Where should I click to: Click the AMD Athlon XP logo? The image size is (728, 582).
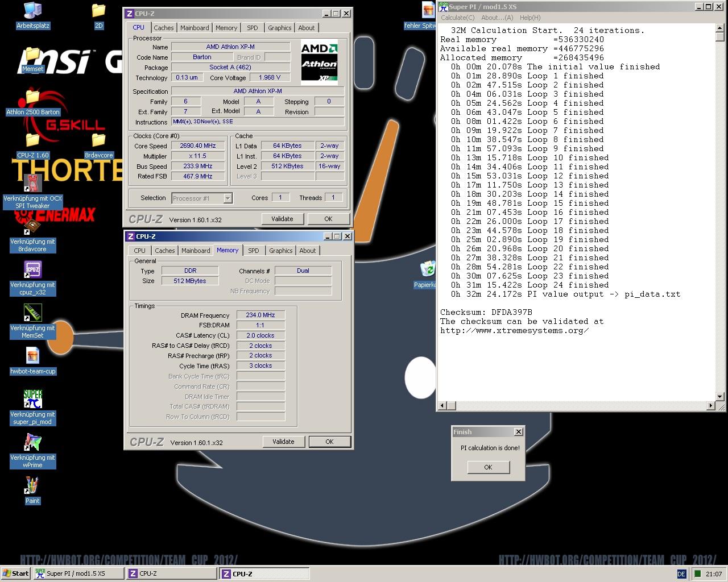pos(319,63)
